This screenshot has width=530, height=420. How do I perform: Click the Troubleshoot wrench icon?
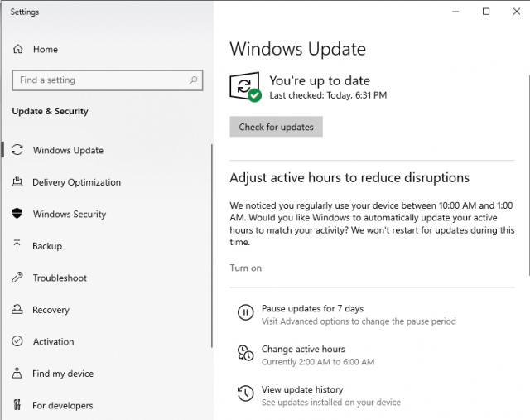click(17, 278)
